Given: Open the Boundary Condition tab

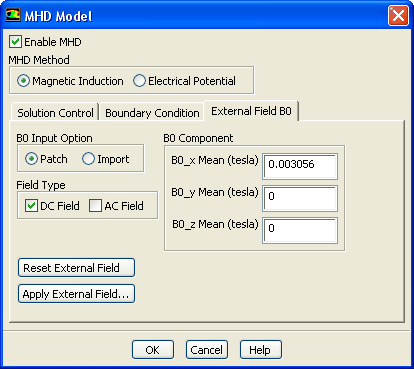Looking at the screenshot, I should click(152, 113).
